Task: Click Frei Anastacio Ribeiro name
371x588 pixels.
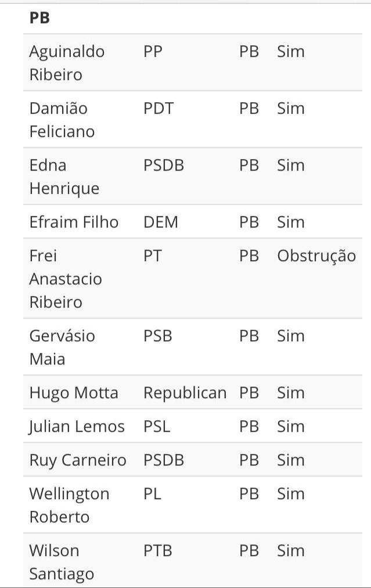Action: tap(66, 279)
